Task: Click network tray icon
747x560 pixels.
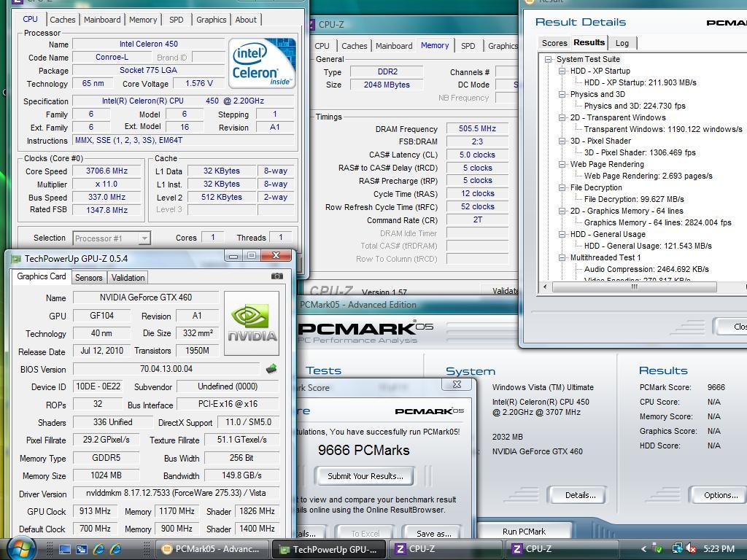Action: click(677, 548)
